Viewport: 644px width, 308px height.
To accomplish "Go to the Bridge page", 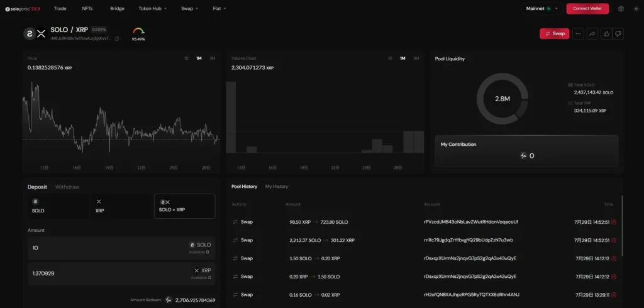I will [117, 9].
